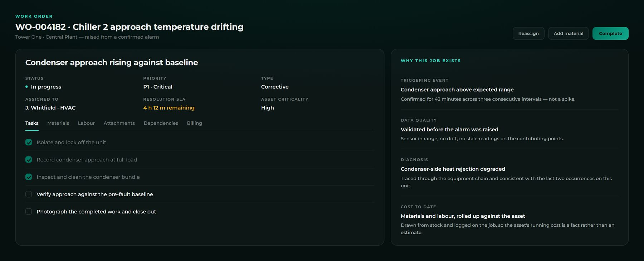Screen dimensions: 644x261
Task: Uncheck 'Inspect and clean the condenser bundle'
Action: tap(29, 177)
